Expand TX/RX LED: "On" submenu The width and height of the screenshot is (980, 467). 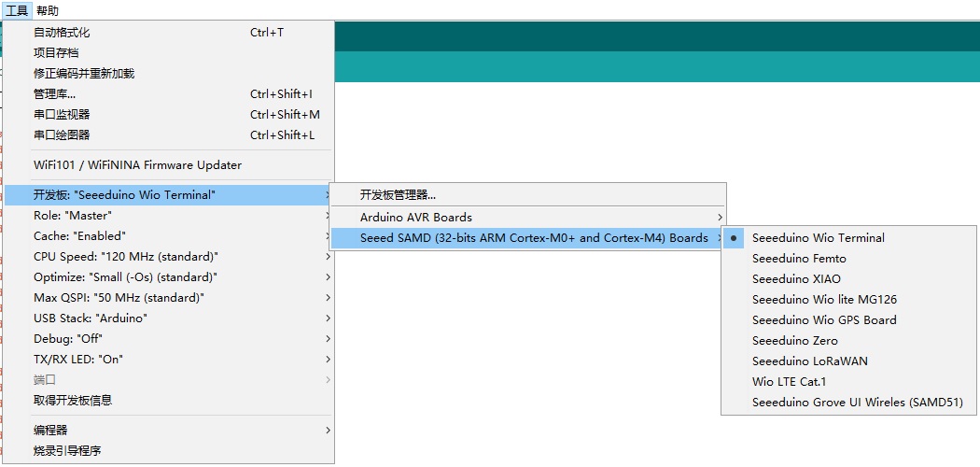(x=169, y=360)
